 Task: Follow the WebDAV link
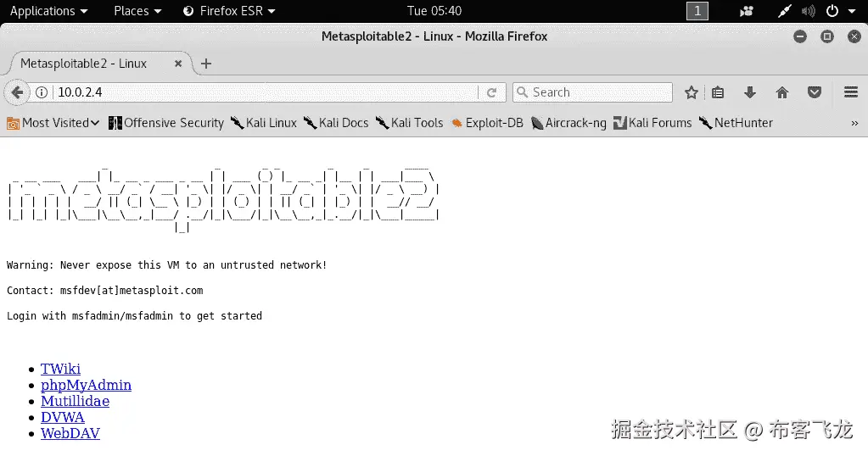pos(70,433)
